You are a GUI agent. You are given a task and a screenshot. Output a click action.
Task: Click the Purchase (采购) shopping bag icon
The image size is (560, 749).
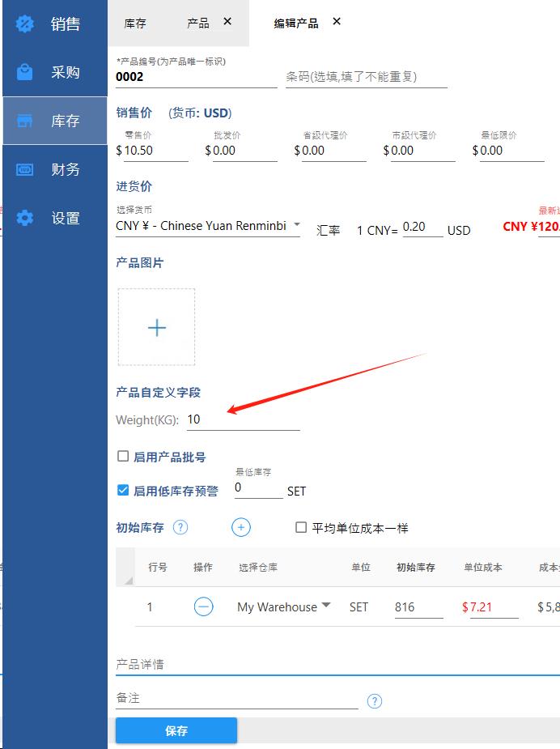click(x=25, y=72)
